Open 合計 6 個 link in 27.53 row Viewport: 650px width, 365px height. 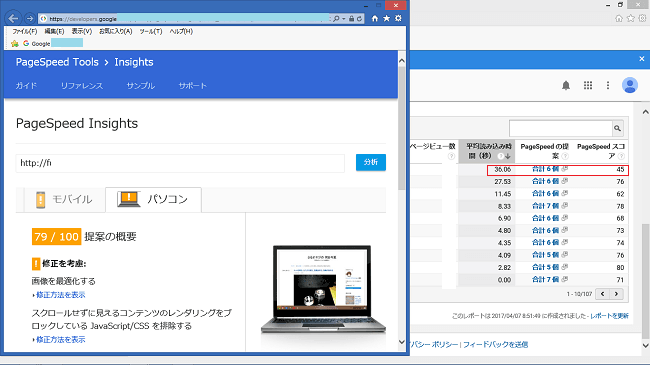(x=546, y=181)
